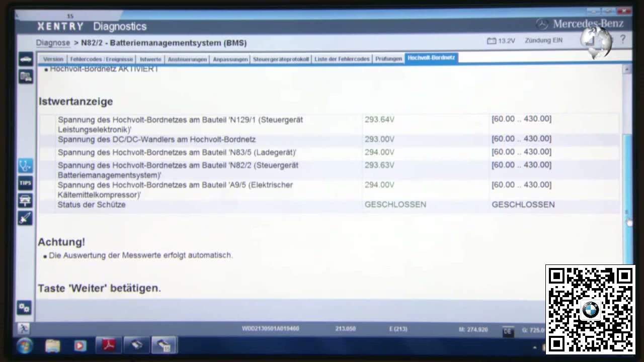The height and width of the screenshot is (362, 644).
Task: Open the Windows Start button
Action: (x=25, y=345)
